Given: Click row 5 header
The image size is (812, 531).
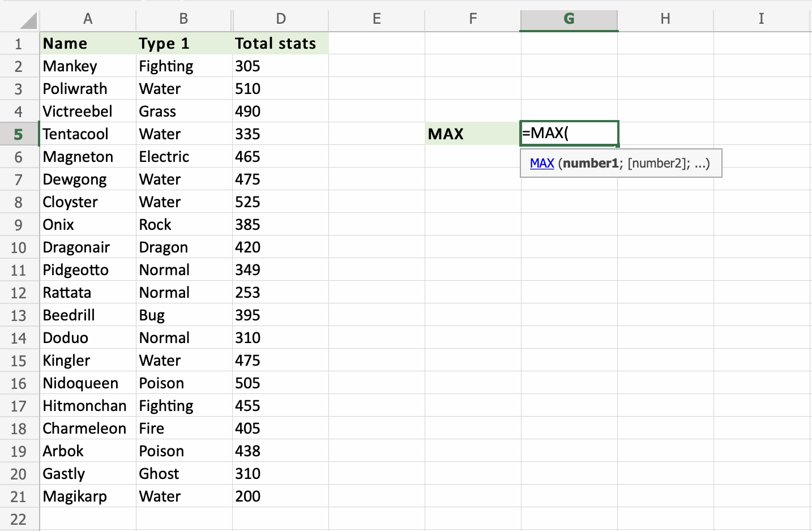Looking at the screenshot, I should click(19, 134).
